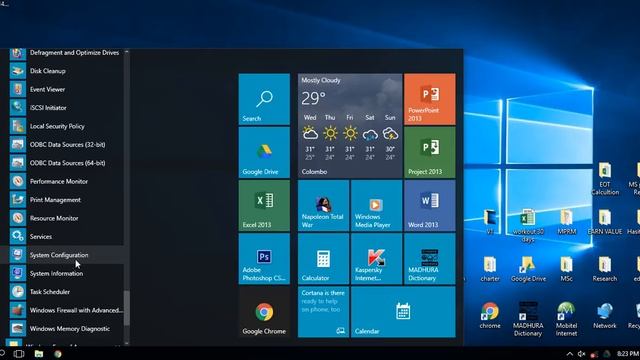The height and width of the screenshot is (360, 640).
Task: Launch Word 2013 tile
Action: point(429,205)
